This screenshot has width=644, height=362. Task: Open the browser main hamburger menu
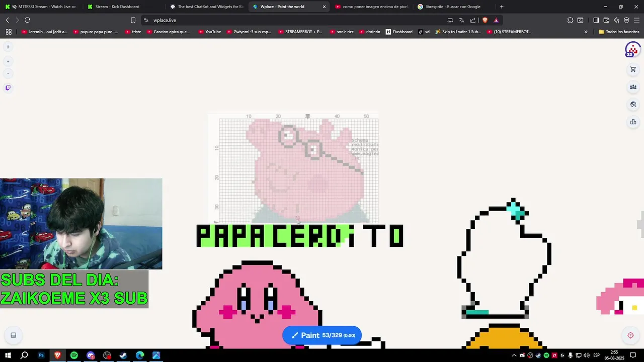click(x=636, y=20)
